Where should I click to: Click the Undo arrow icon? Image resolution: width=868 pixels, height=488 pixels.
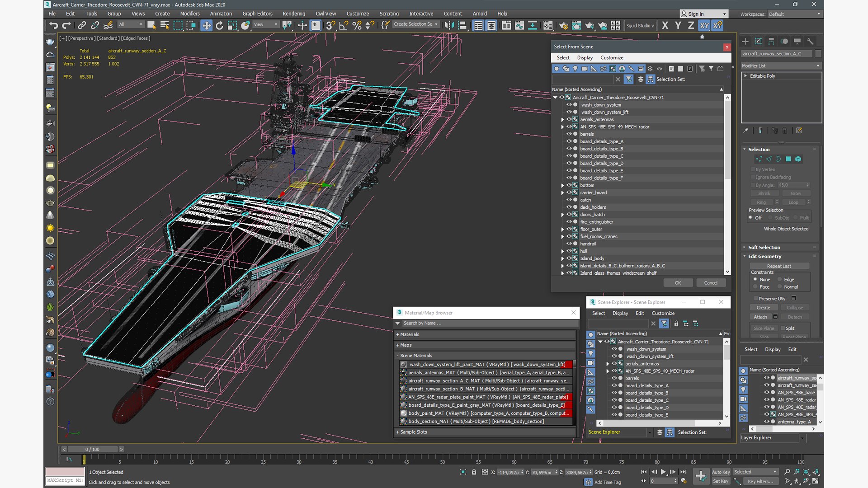coord(54,25)
